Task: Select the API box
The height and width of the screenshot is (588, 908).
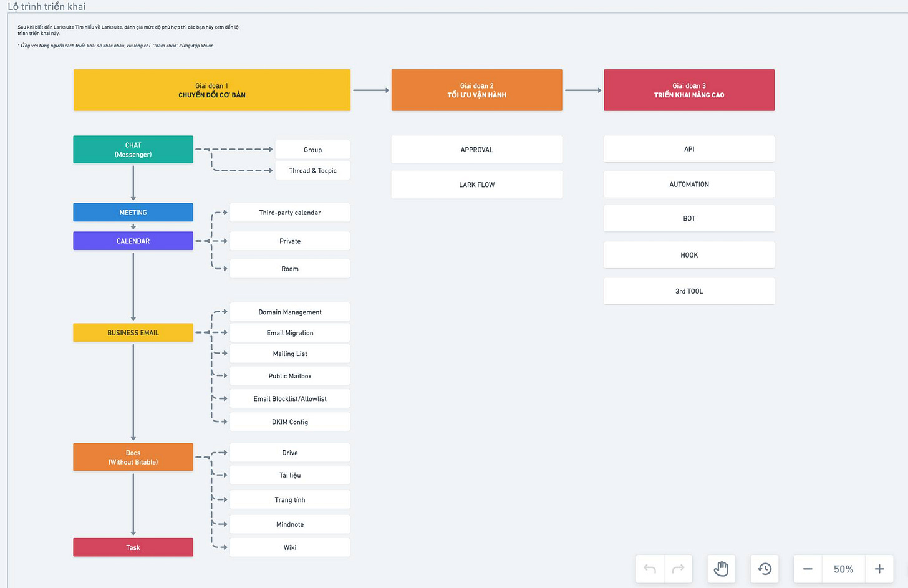Action: point(689,149)
